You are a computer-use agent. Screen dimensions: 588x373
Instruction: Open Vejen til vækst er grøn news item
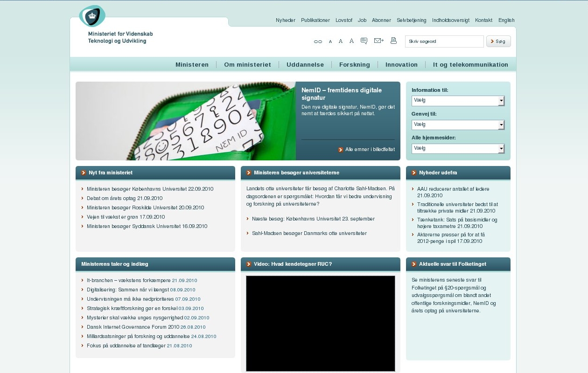pyautogui.click(x=126, y=217)
